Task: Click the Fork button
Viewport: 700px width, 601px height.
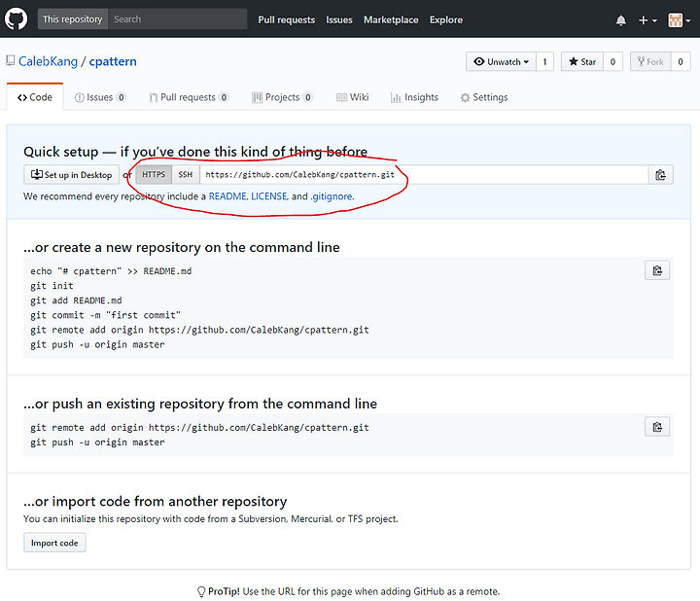Action: (x=650, y=61)
